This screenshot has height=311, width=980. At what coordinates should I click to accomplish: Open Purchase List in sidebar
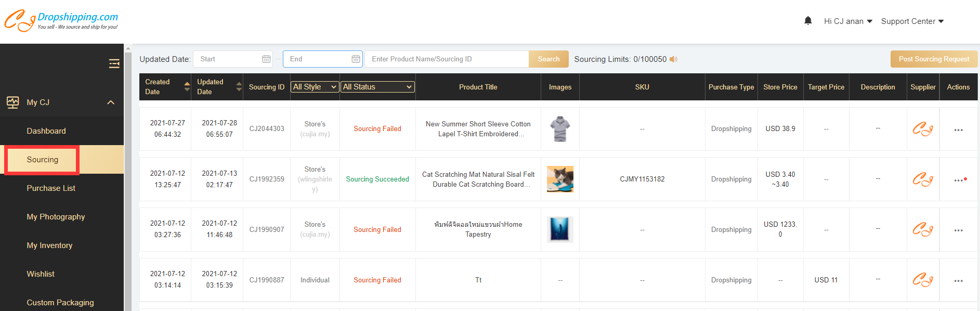click(x=51, y=188)
